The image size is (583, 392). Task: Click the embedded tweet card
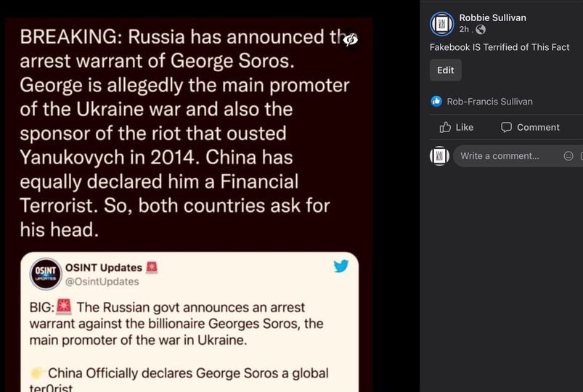[189, 322]
